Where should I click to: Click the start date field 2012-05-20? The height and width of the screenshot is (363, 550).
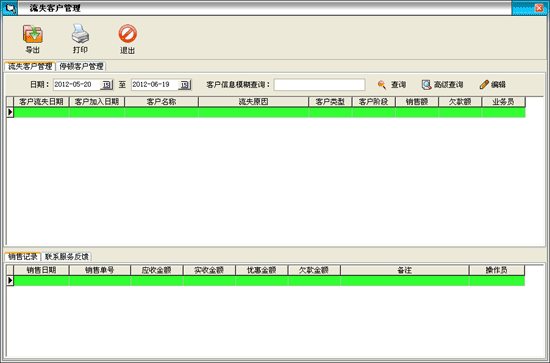click(77, 85)
